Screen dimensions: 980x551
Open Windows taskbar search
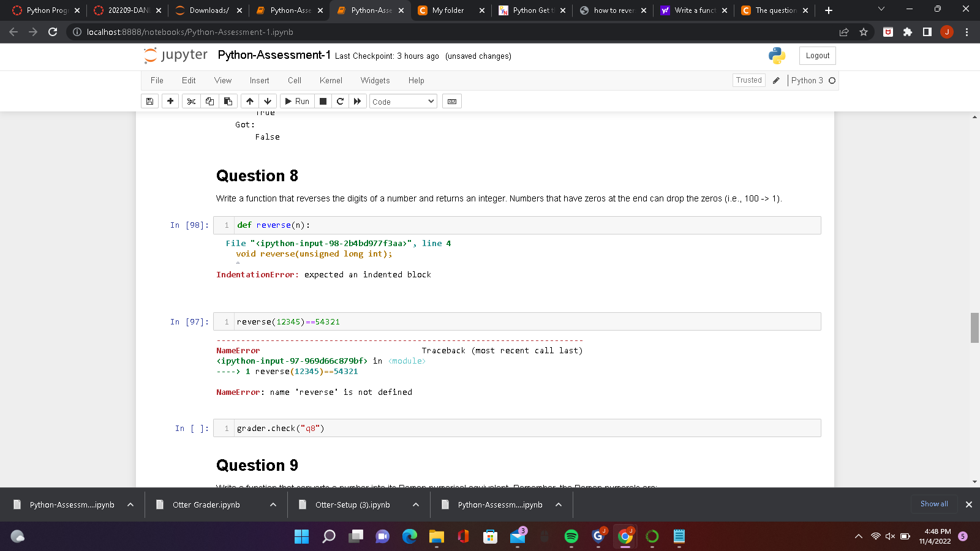click(x=329, y=536)
